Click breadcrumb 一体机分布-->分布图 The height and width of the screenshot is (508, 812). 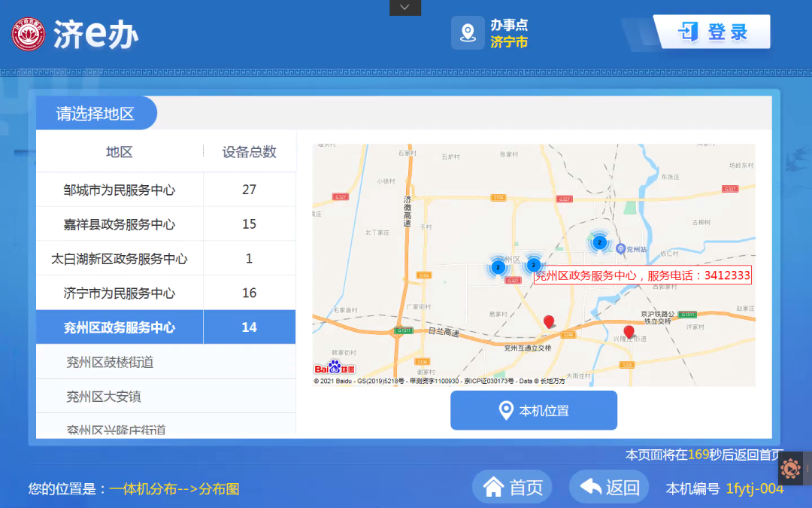(174, 489)
